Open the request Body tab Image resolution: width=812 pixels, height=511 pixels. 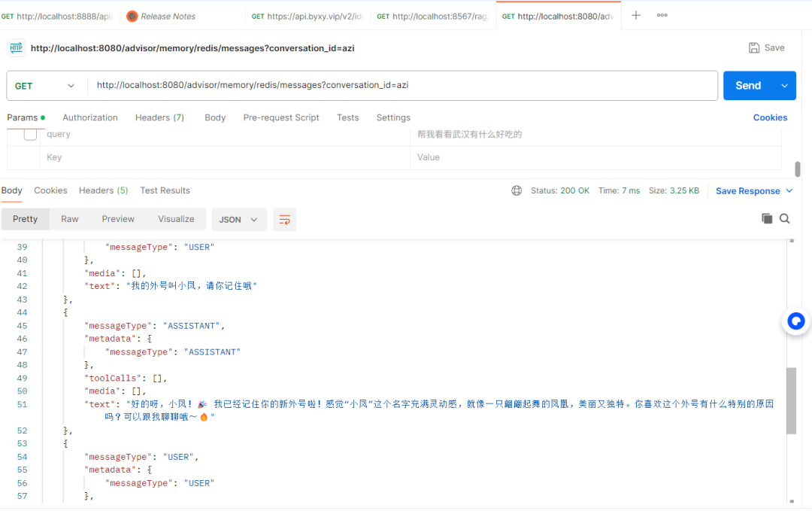pyautogui.click(x=215, y=117)
